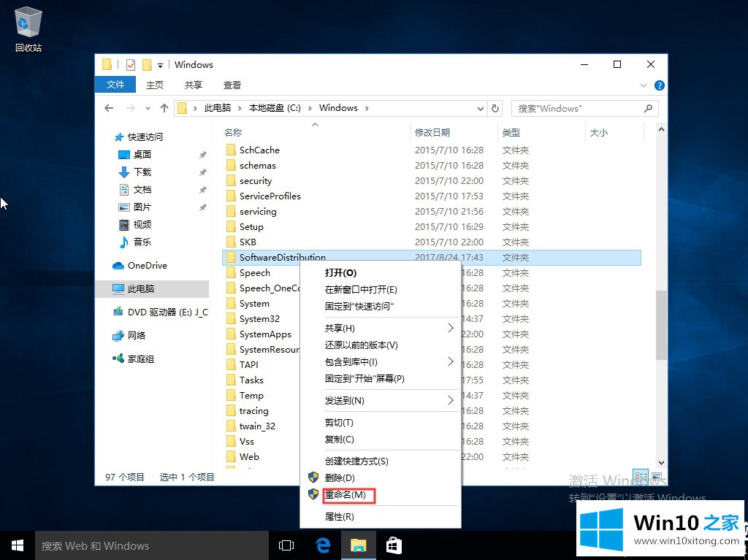
Task: Expand the ribbon with the chevron
Action: point(643,85)
